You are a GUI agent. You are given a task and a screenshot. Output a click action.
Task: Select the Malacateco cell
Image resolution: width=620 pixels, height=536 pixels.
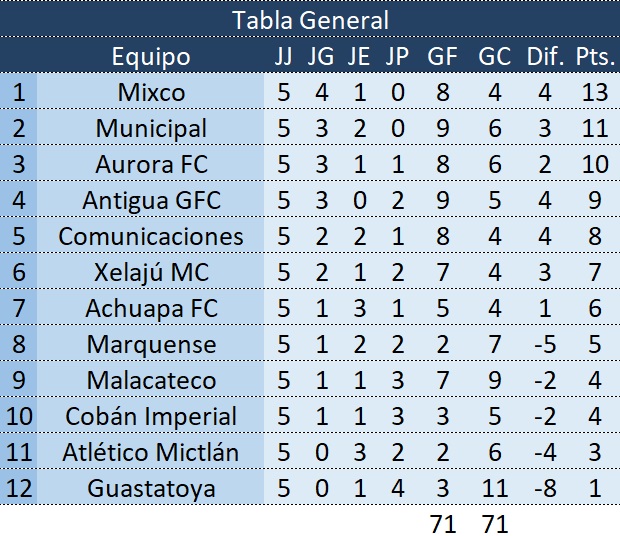(x=151, y=380)
